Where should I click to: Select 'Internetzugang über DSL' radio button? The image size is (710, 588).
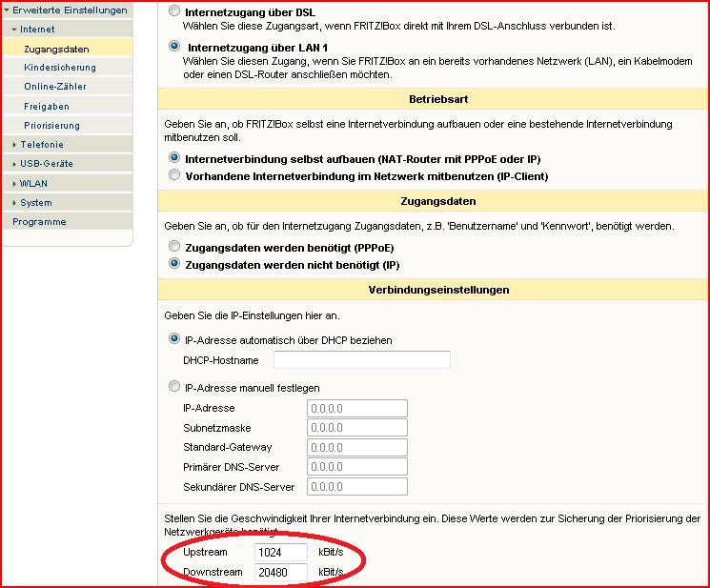tap(174, 11)
